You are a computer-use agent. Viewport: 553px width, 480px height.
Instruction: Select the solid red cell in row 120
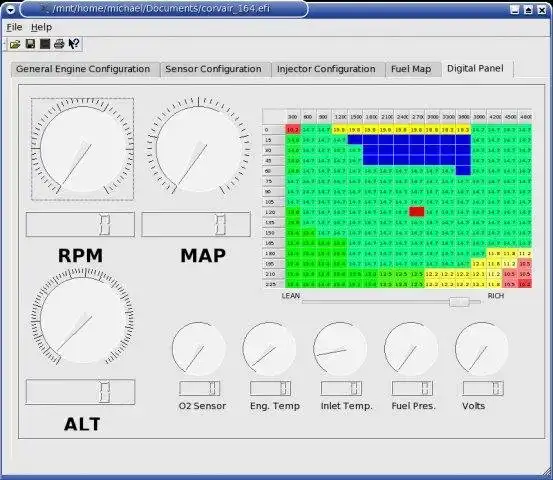417,212
